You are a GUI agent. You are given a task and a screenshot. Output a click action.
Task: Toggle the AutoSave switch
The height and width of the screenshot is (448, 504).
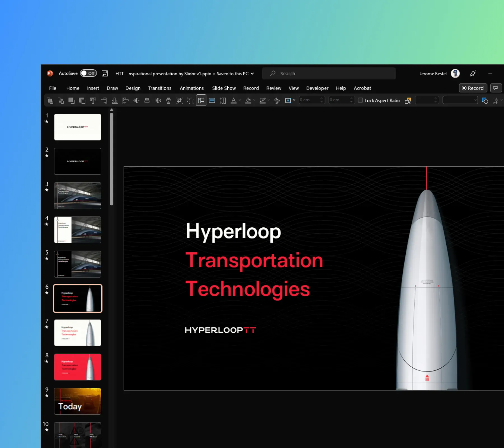tap(88, 73)
